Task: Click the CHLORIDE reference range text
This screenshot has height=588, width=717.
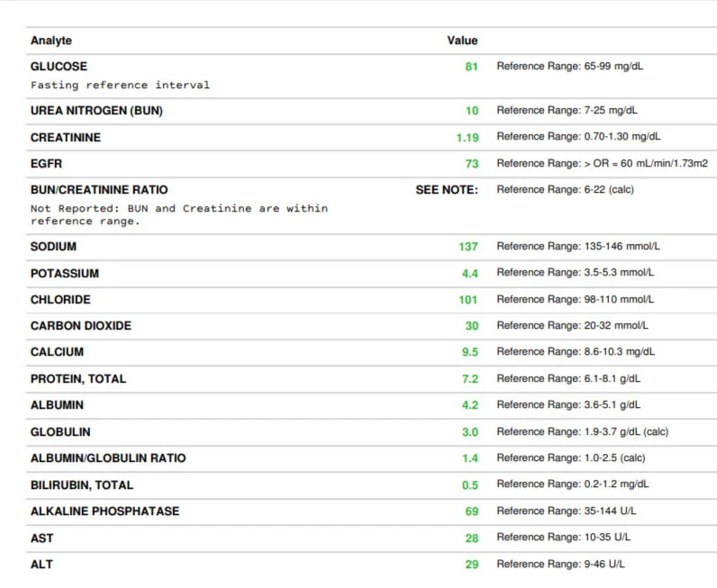Action: coord(576,299)
